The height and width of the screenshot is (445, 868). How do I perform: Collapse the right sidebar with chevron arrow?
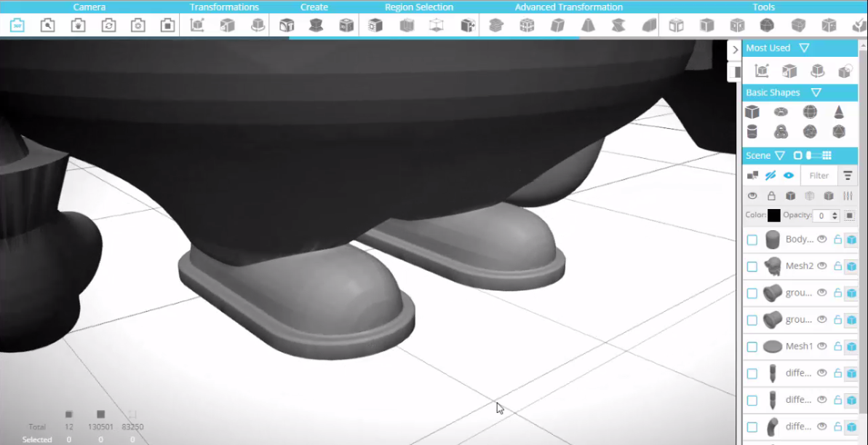tap(735, 50)
